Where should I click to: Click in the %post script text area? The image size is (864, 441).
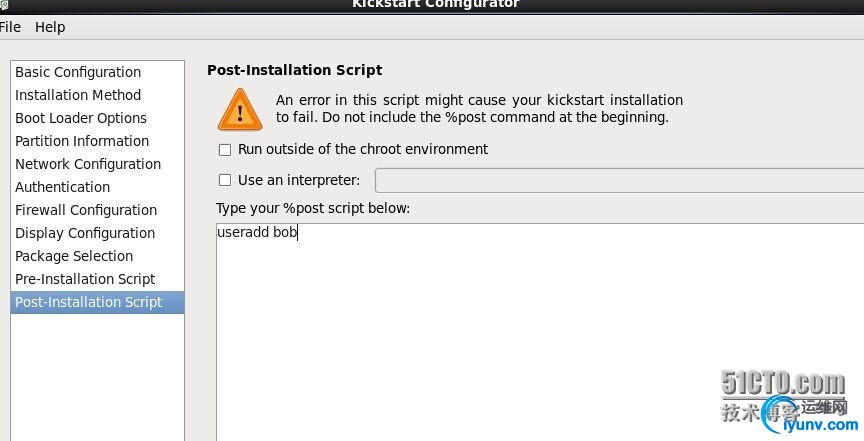coord(540,332)
